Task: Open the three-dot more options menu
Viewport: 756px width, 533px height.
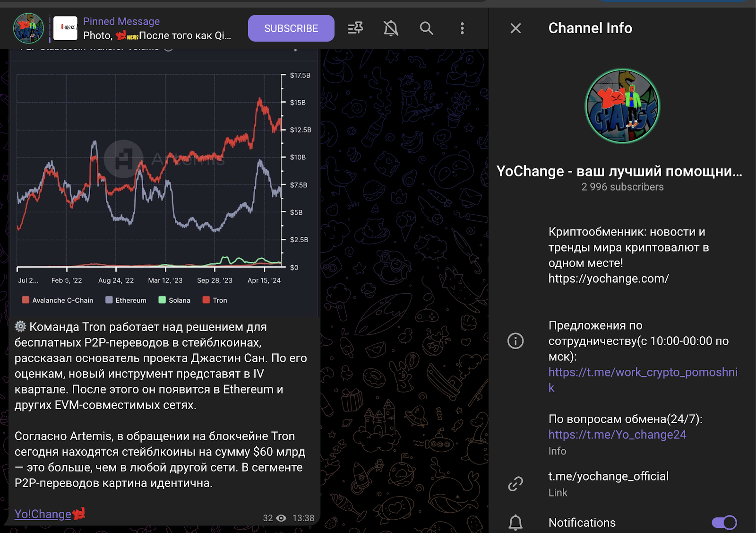Action: pos(462,28)
